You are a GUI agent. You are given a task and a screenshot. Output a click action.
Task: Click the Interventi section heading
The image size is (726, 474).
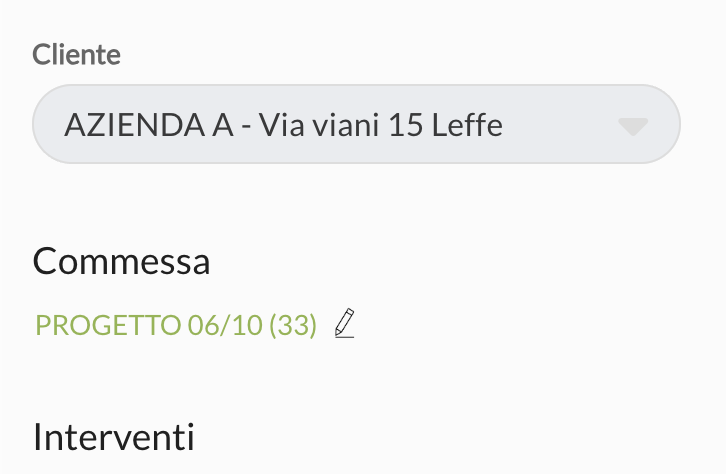pos(113,437)
